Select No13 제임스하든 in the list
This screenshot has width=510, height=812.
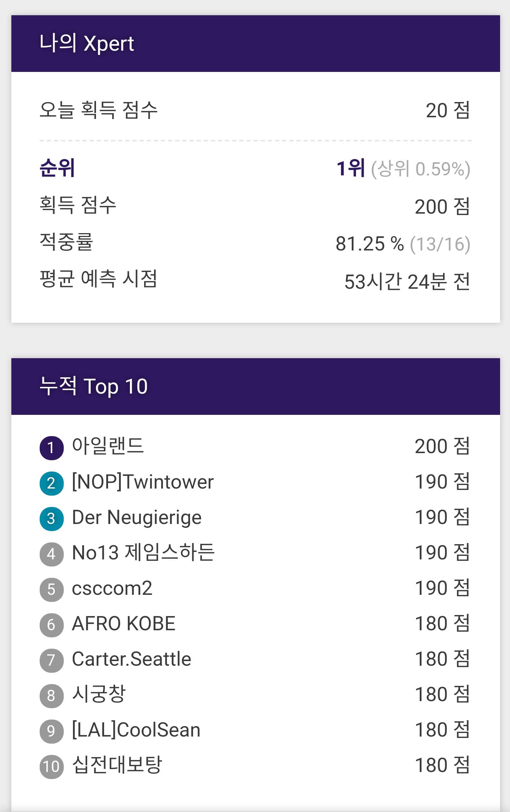(x=143, y=553)
